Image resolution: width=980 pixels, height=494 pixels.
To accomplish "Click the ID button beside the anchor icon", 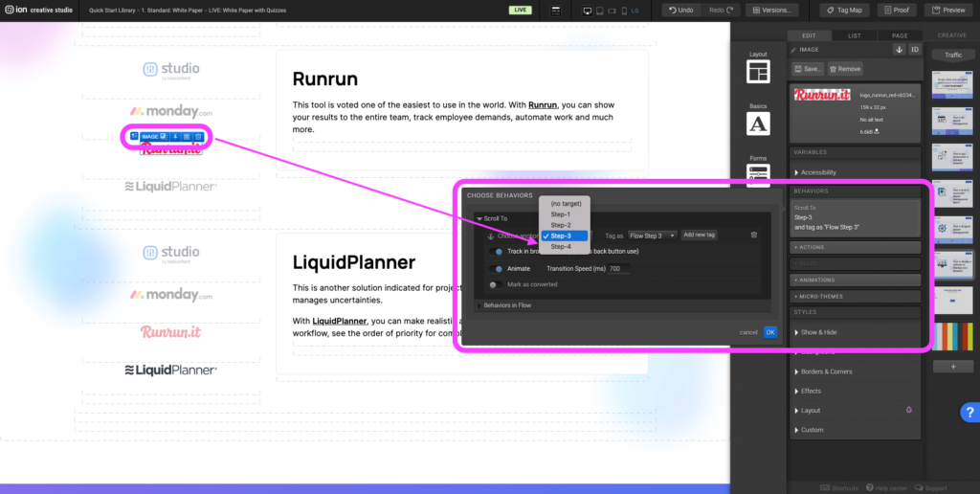I will (914, 50).
